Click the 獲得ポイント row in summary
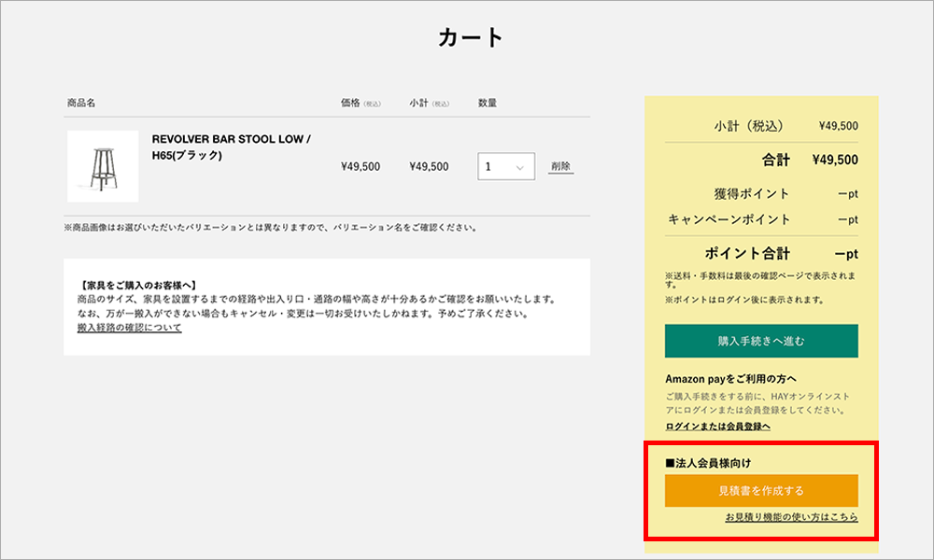This screenshot has width=934, height=560. 761,194
